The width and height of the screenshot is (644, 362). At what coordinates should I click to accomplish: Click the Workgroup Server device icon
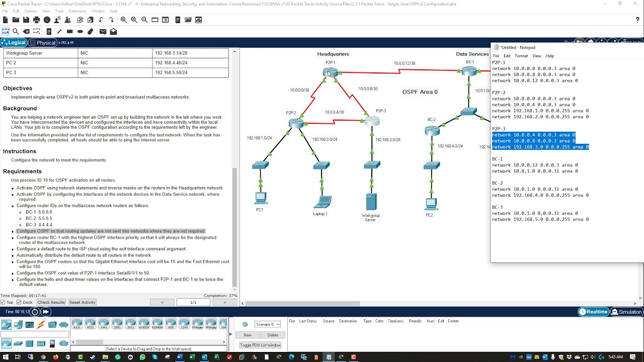371,202
